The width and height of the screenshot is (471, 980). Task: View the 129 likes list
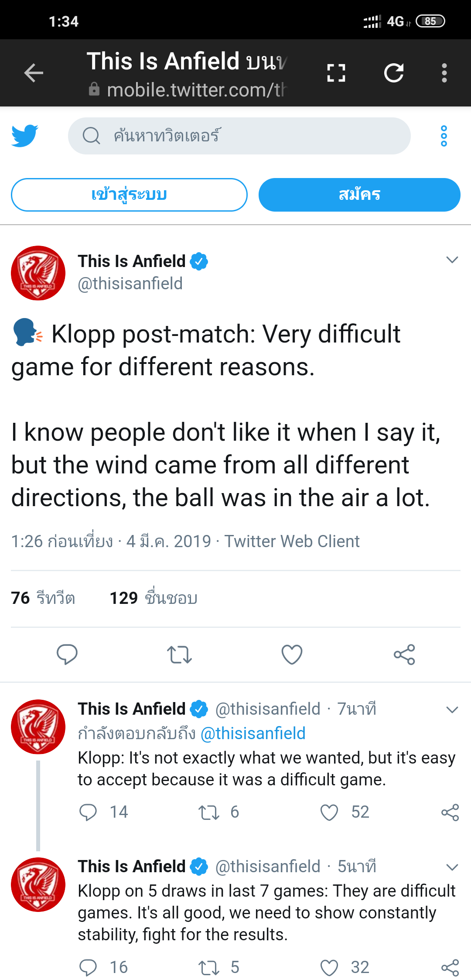click(x=154, y=598)
